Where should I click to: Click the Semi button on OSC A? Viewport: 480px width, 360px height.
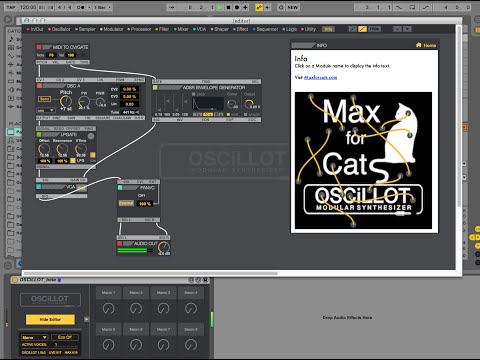click(x=44, y=99)
